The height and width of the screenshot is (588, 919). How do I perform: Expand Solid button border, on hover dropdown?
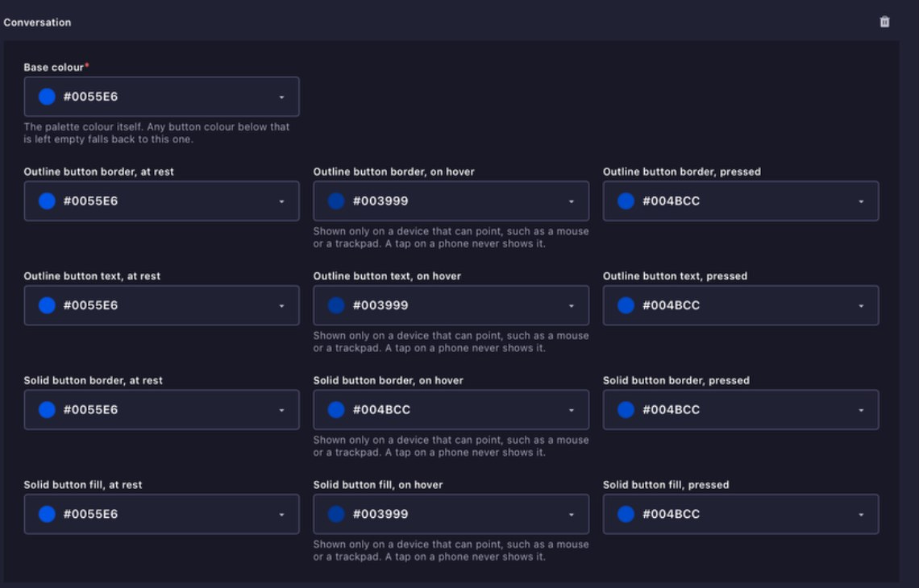pyautogui.click(x=571, y=410)
